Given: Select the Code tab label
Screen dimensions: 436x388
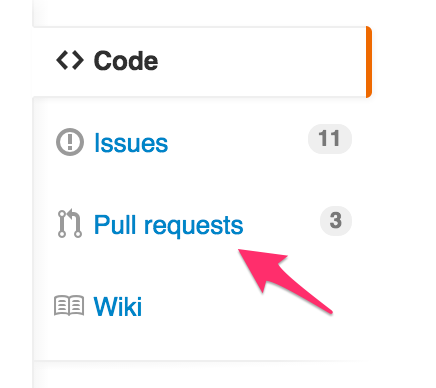Looking at the screenshot, I should (126, 61).
